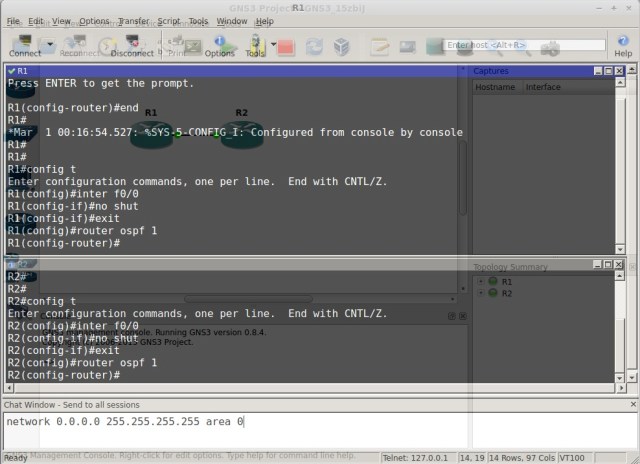Click the green status icon beside R2 in Topology Summary
The height and width of the screenshot is (464, 640).
click(493, 293)
